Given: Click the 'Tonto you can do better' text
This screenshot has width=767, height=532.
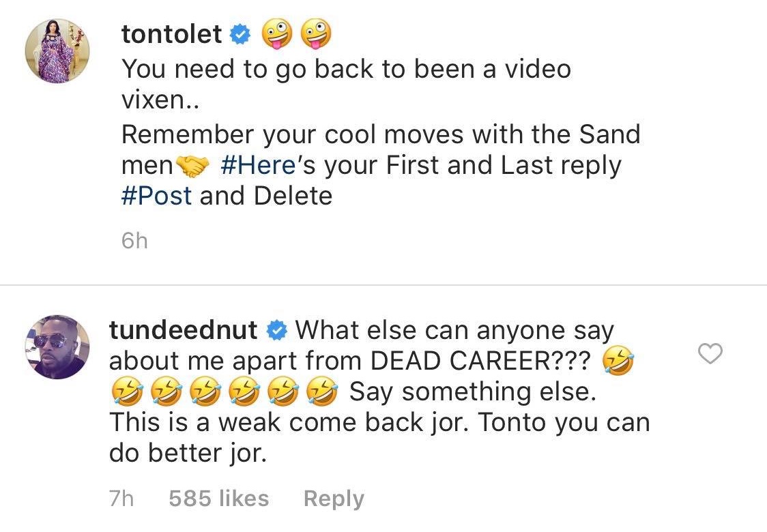Looking at the screenshot, I should pyautogui.click(x=563, y=423).
